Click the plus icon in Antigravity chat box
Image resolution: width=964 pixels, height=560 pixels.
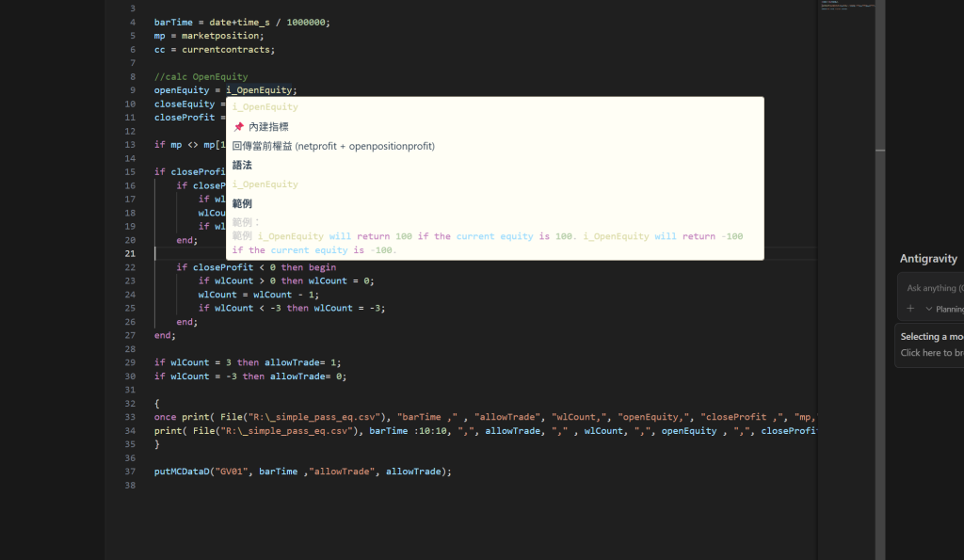909,309
